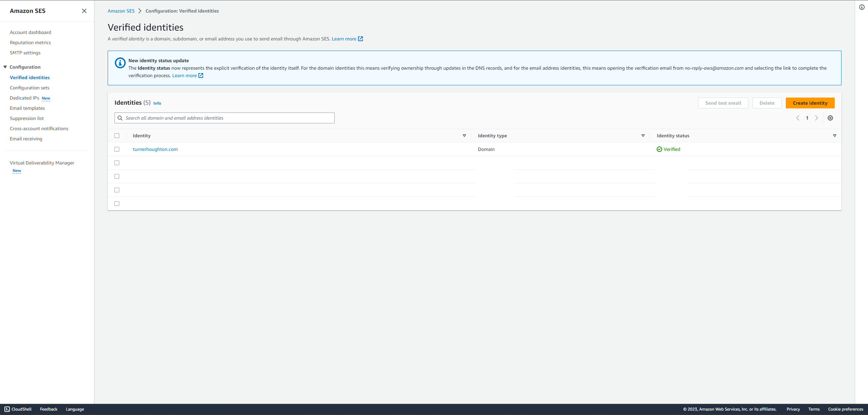Open SMTP settings
The height and width of the screenshot is (415, 868).
25,53
